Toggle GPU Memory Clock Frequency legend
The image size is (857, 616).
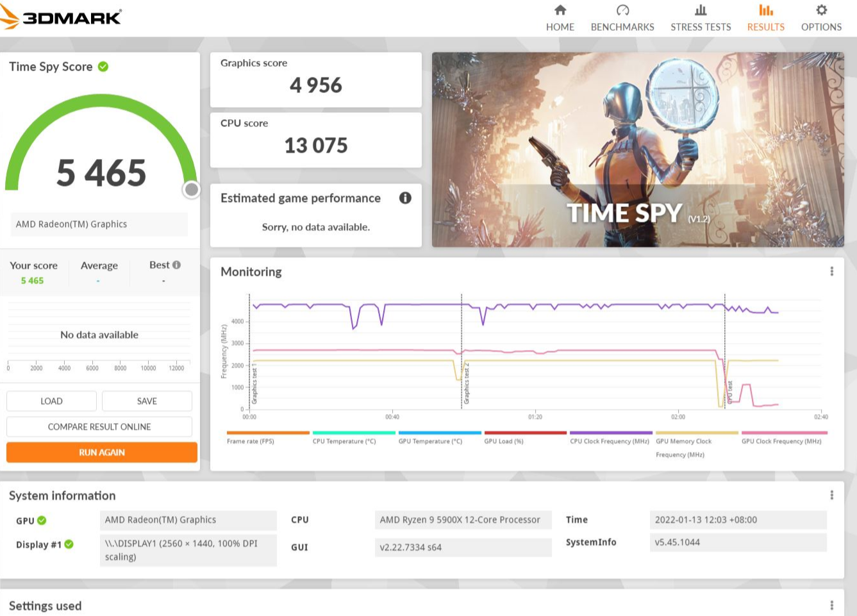click(x=697, y=444)
